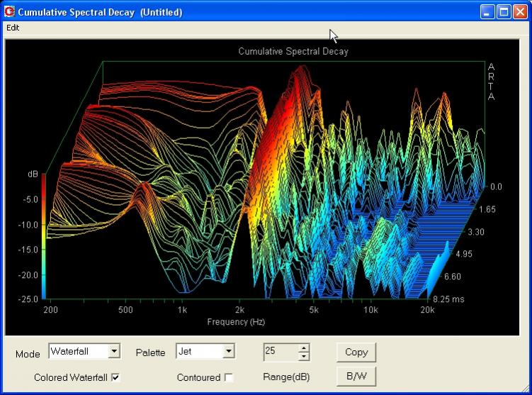Click the 20k frequency axis tick label
This screenshot has height=395, width=532.
point(427,311)
